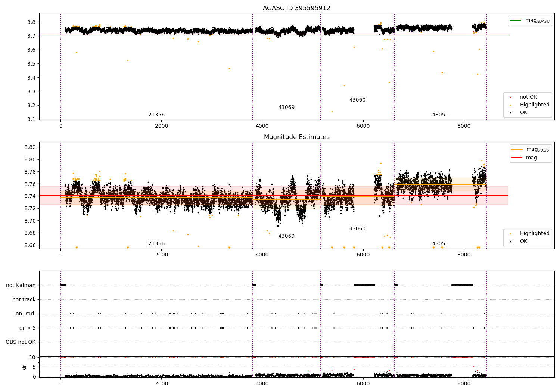Select the 'Magnitude Estimates' subplot title
Image resolution: width=560 pixels, height=392 pixels.
(296, 137)
